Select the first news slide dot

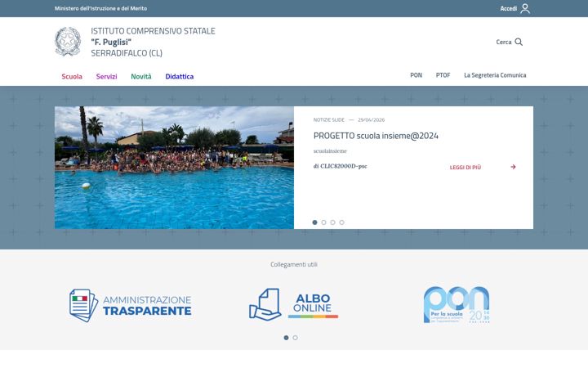pos(314,222)
